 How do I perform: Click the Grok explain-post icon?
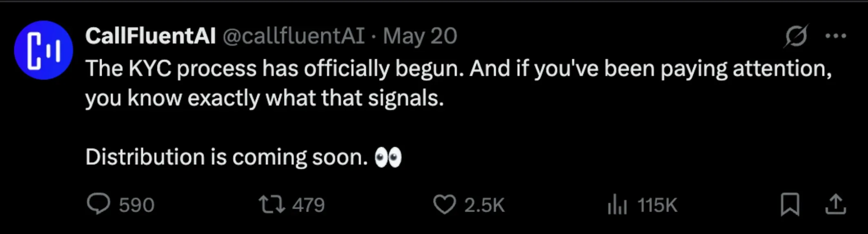click(x=796, y=36)
